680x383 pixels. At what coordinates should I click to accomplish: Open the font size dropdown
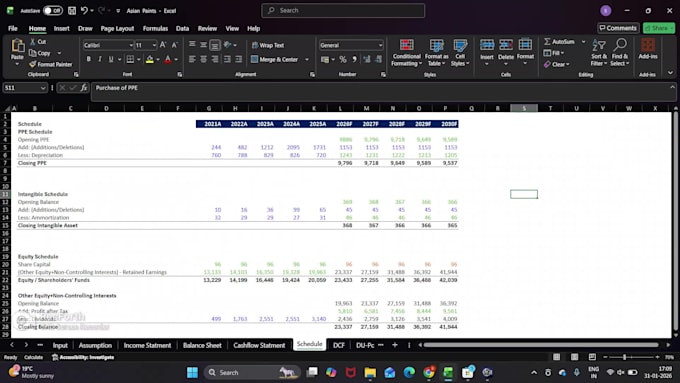pos(154,45)
